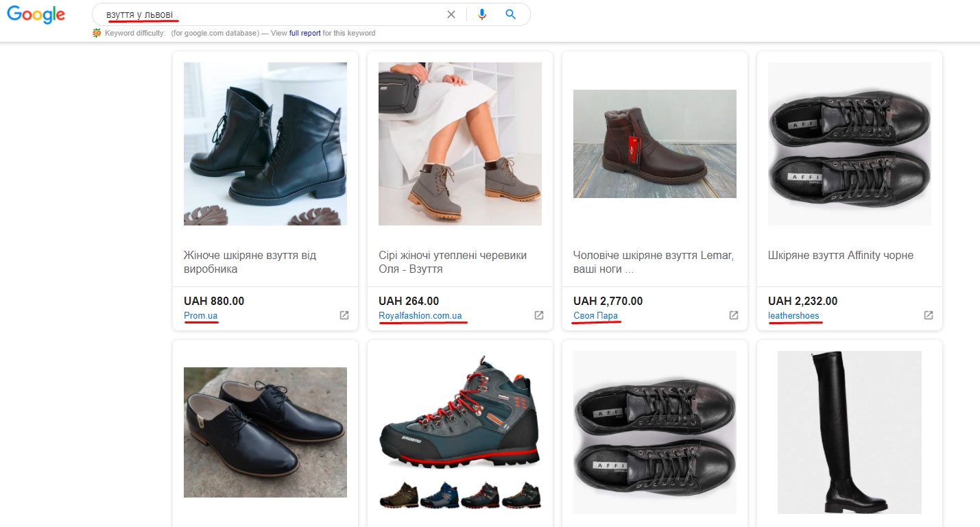Start voice search with the microphone
The width and height of the screenshot is (980, 527).
pyautogui.click(x=482, y=14)
